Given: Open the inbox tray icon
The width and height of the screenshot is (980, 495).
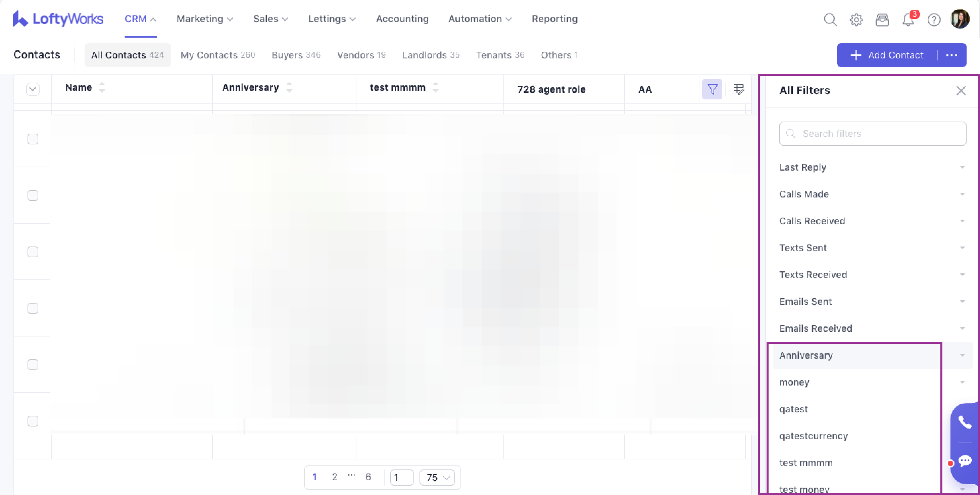Looking at the screenshot, I should coord(882,19).
